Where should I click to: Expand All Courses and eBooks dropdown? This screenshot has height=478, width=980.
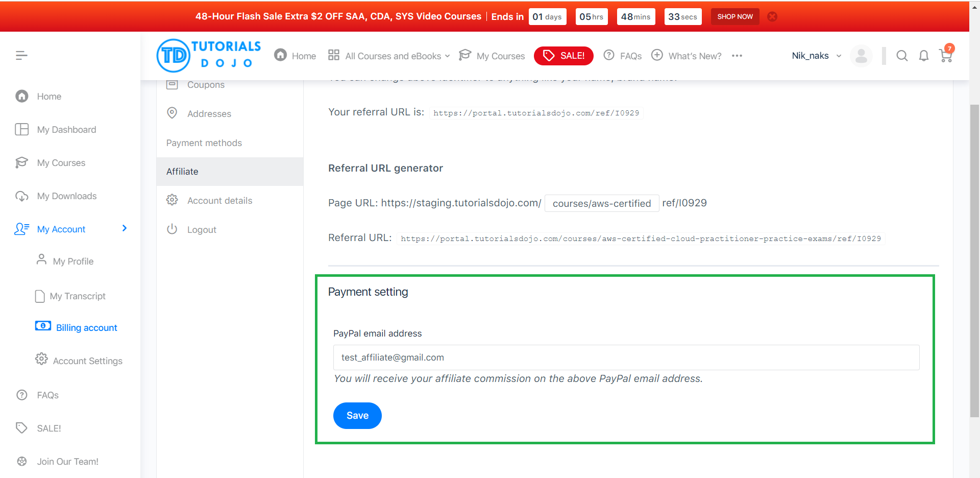coord(389,56)
